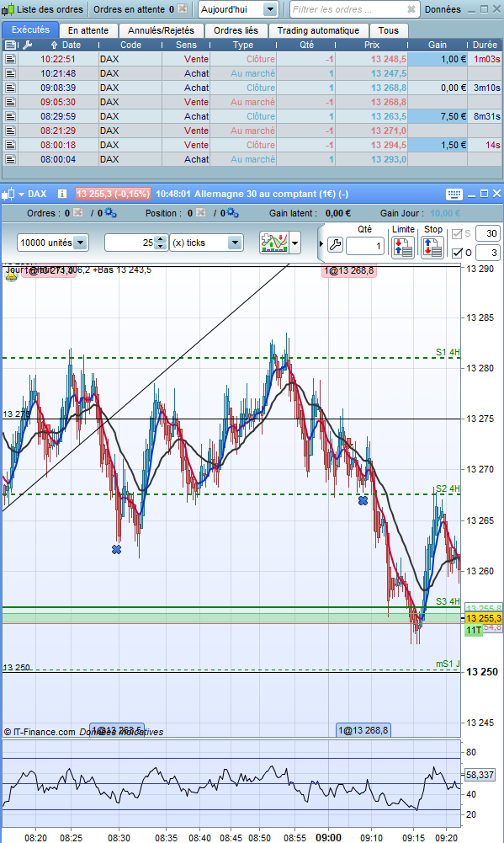Open the DAX chart dropdown arrow in title bar

pos(22,194)
